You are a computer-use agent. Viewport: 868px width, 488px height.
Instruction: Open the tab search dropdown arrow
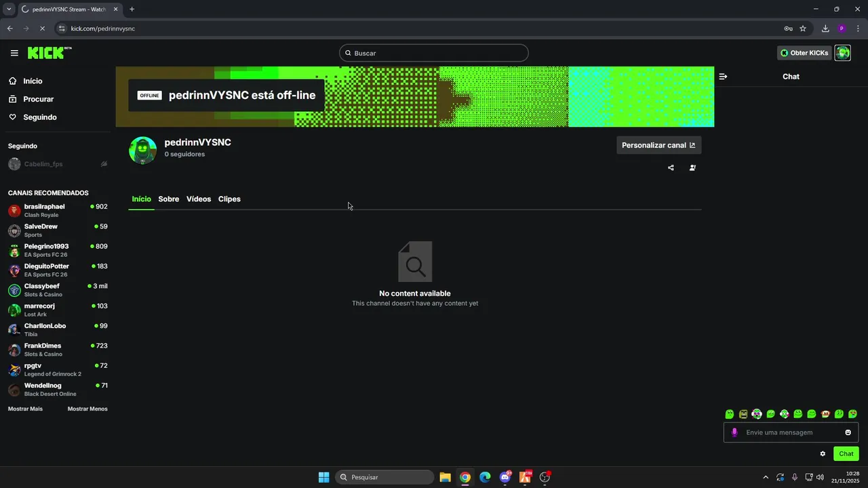9,9
